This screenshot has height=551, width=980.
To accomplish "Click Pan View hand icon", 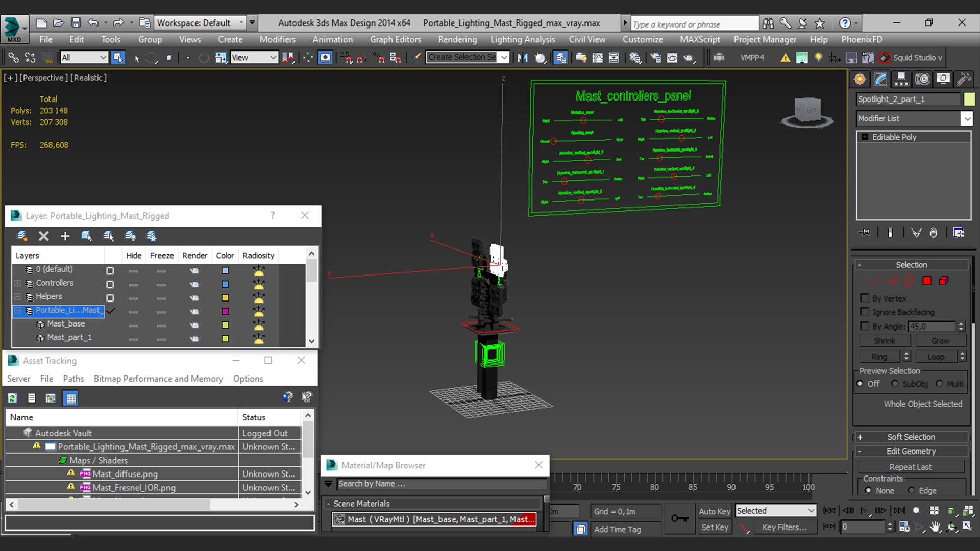I will pos(935,527).
